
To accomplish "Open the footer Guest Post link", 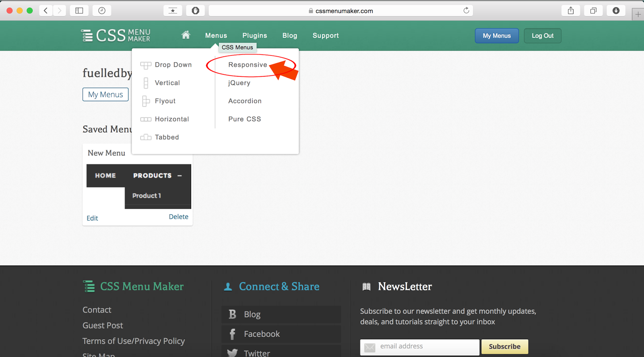I will (103, 326).
